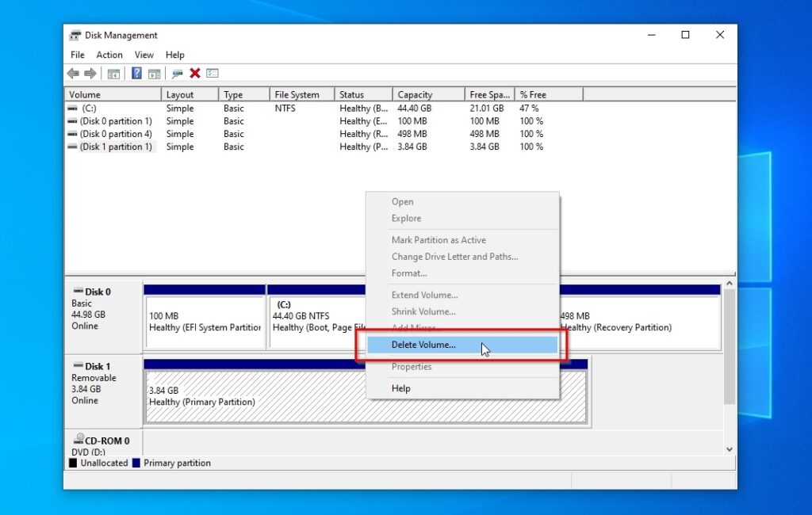Click the forward navigation arrow icon
812x515 pixels.
90,73
